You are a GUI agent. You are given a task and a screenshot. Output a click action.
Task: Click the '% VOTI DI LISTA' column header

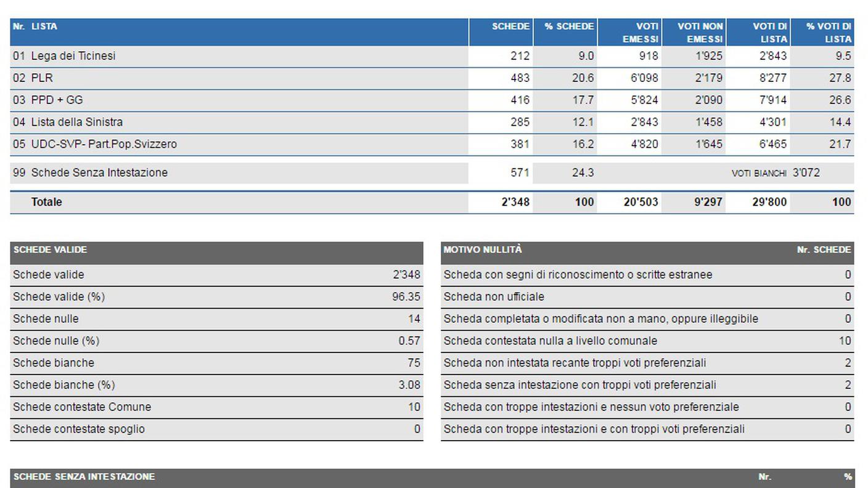829,33
